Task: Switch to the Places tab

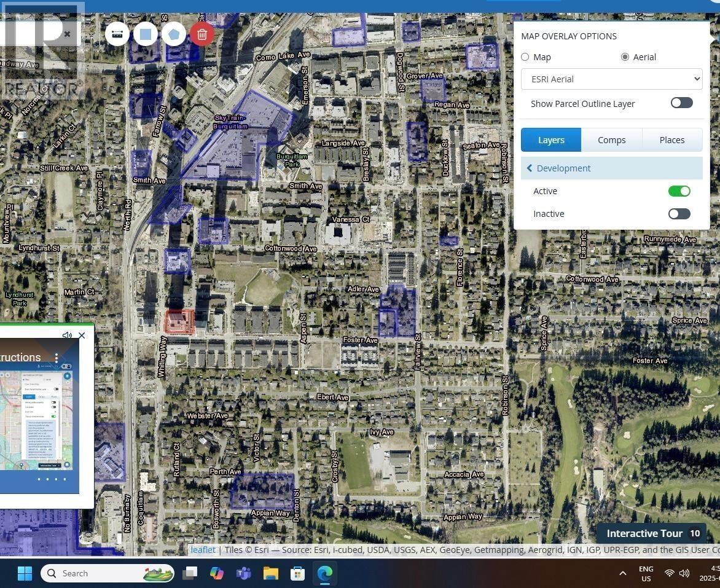Action: tap(671, 140)
